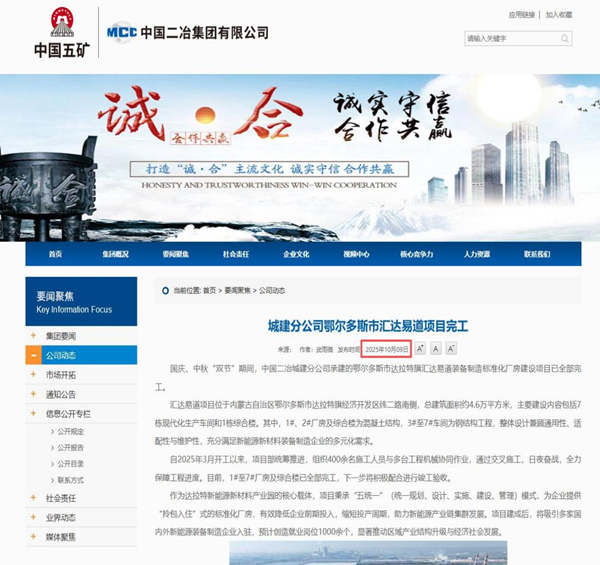This screenshot has height=565, width=600.
Task: Open the 首页 navigation tab
Action: pos(55,254)
